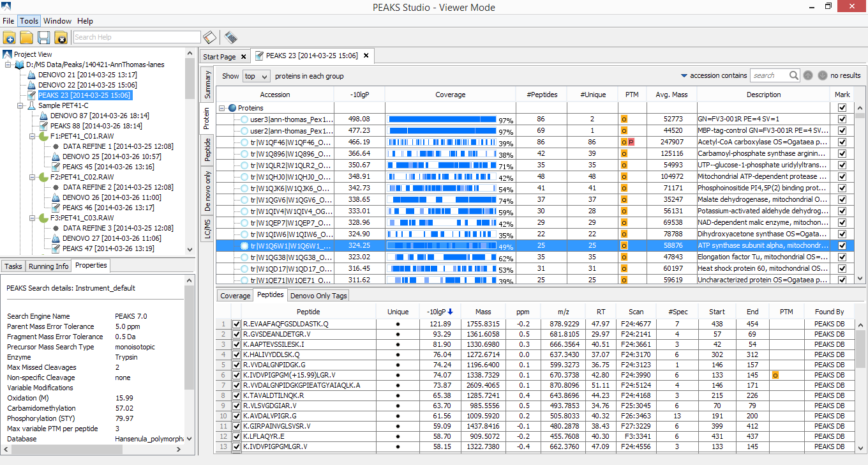This screenshot has height=465, width=868.
Task: Open the 'accession contains' filter dropdown
Action: 714,75
